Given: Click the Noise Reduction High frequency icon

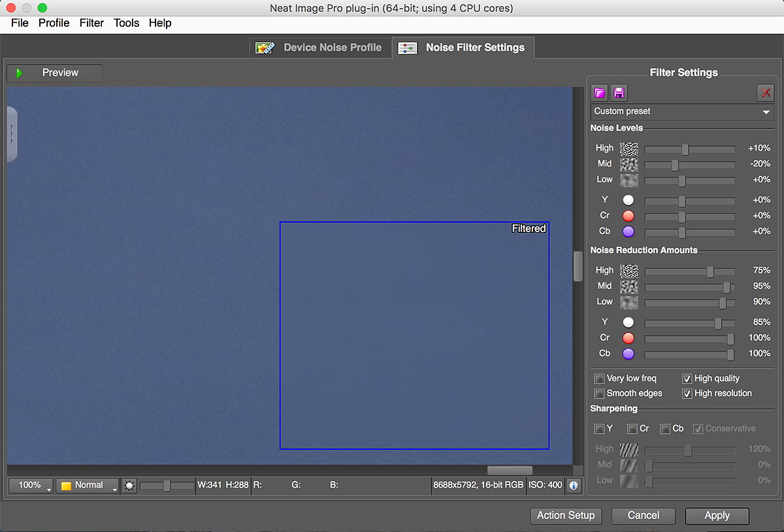Looking at the screenshot, I should pyautogui.click(x=629, y=270).
